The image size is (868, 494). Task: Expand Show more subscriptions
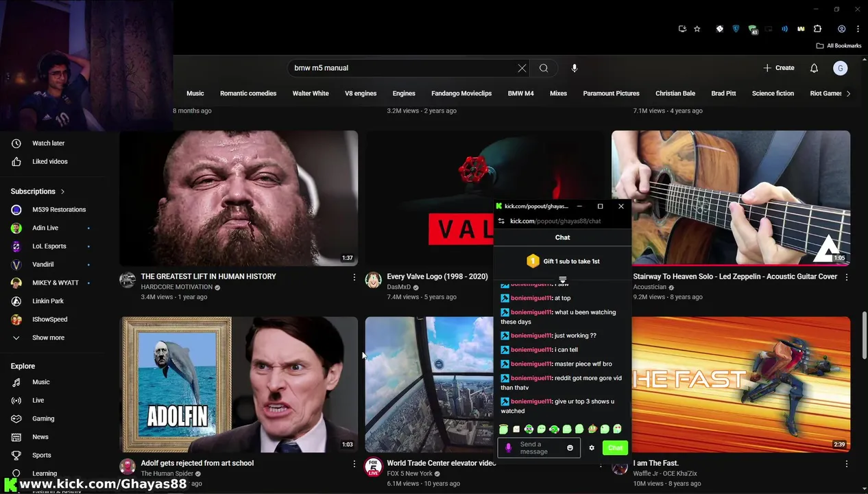tap(48, 338)
